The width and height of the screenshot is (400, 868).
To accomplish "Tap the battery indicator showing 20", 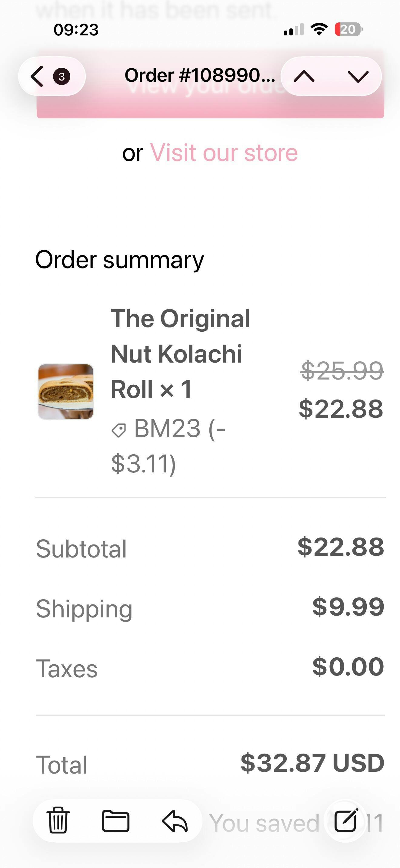I will (x=348, y=29).
